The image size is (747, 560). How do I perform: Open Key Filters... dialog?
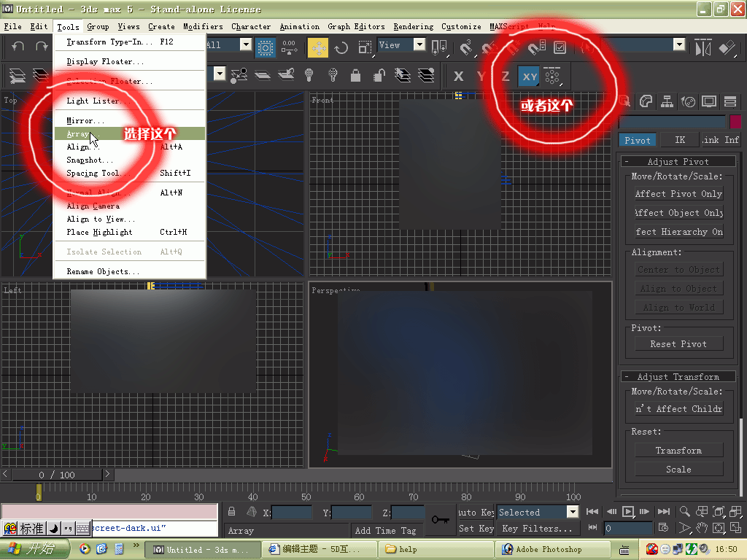pos(537,529)
